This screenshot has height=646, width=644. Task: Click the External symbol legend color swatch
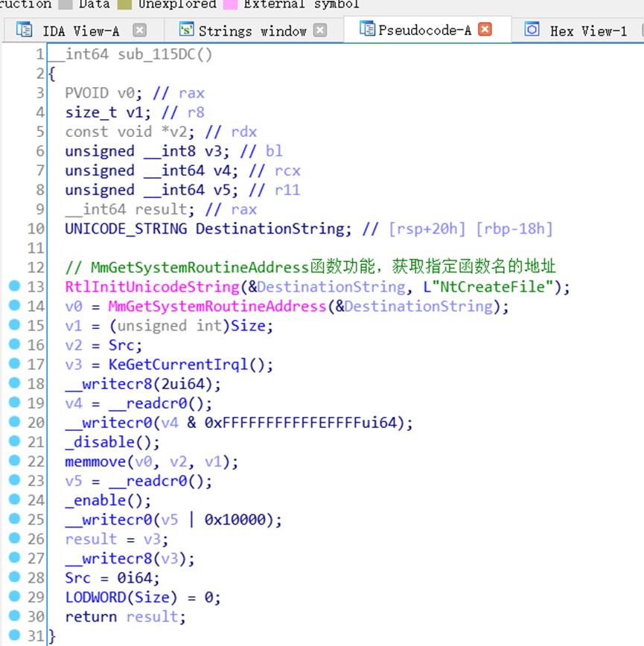[x=230, y=4]
